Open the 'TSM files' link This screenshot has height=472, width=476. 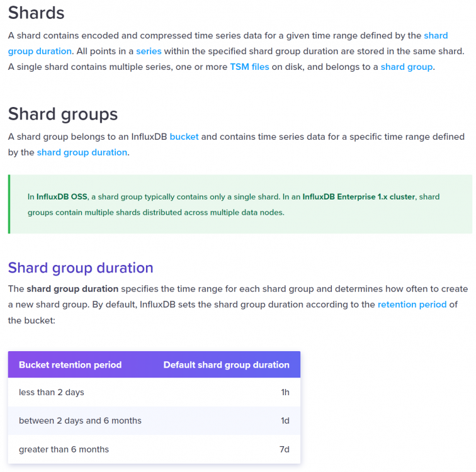pos(249,67)
